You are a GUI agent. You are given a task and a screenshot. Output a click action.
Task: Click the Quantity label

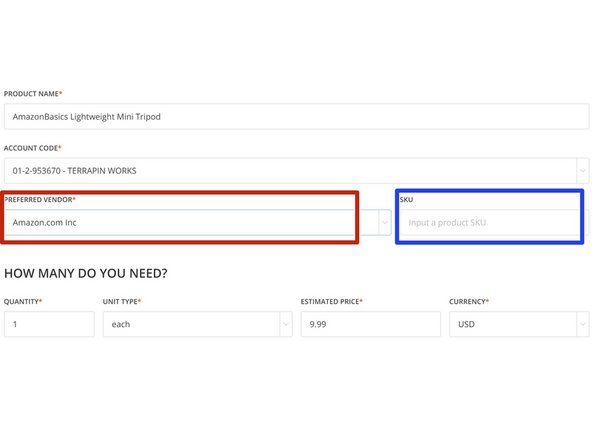click(23, 301)
